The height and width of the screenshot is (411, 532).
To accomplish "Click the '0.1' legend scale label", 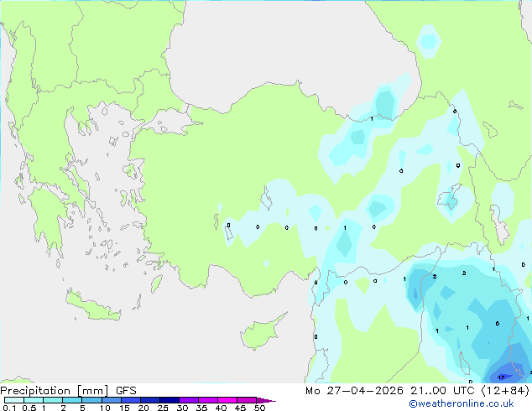I will (9, 408).
